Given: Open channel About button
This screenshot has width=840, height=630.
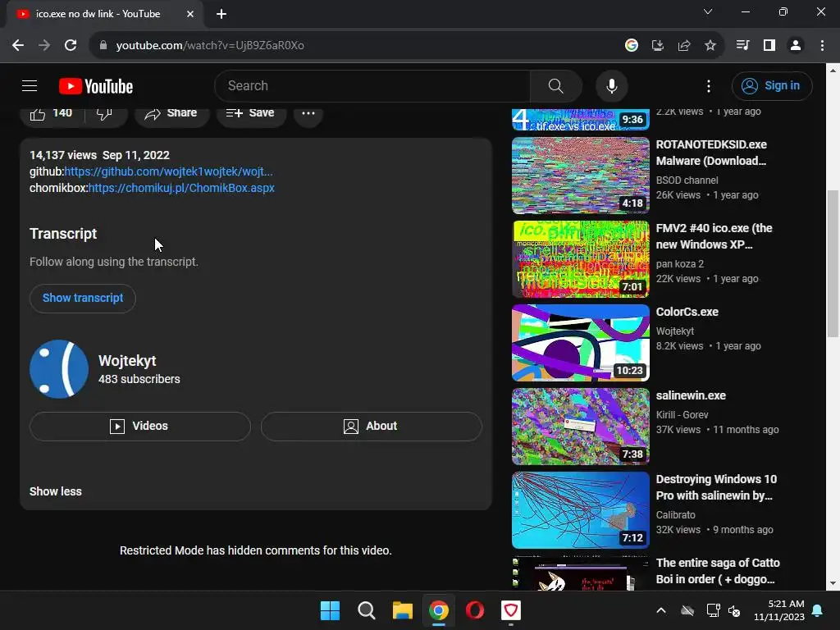Looking at the screenshot, I should point(372,427).
